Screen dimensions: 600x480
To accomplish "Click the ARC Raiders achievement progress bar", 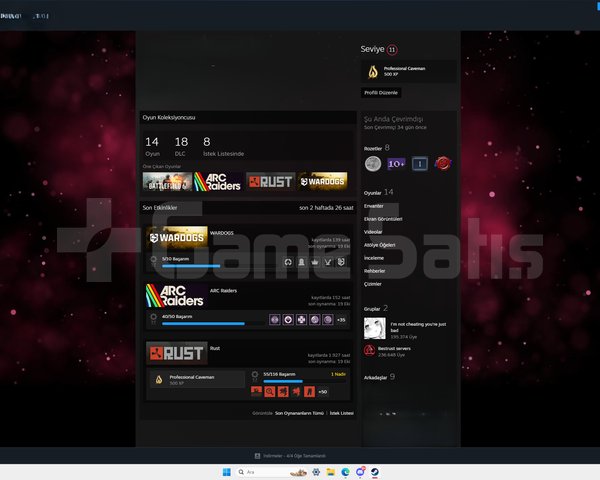I will [212, 323].
